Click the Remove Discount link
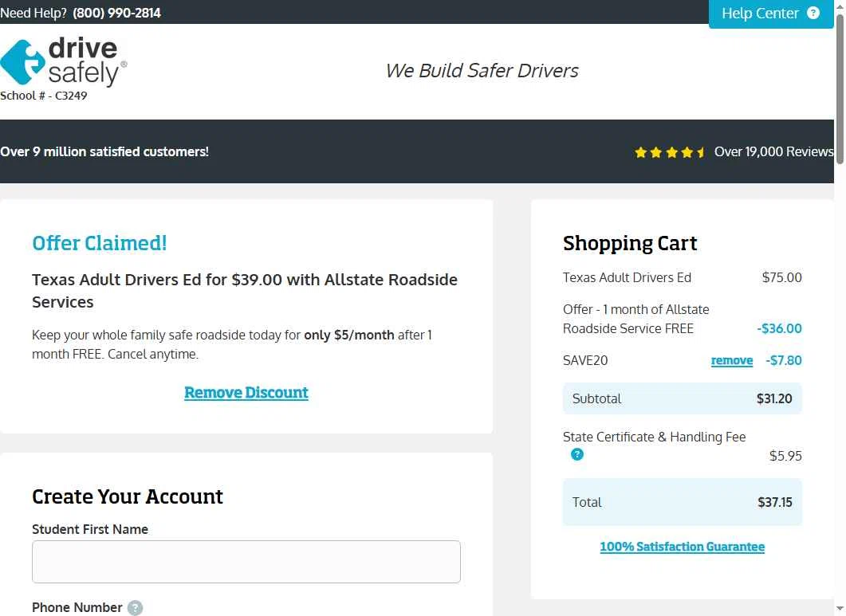 [246, 392]
